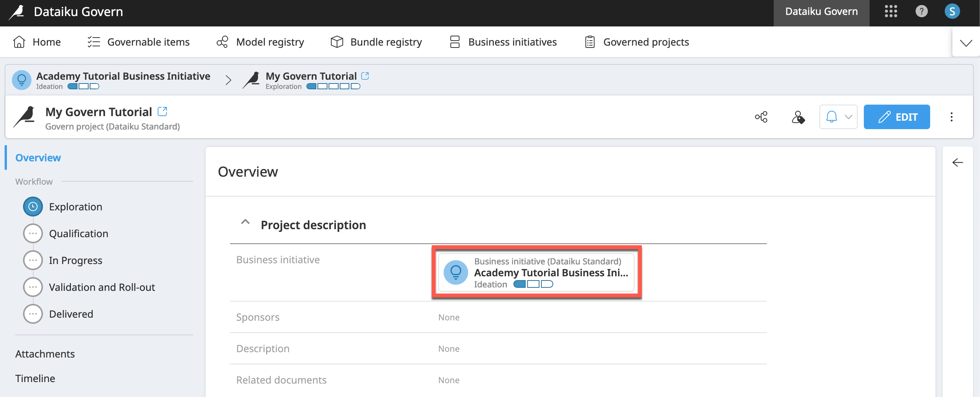Open the three-dot more options menu
The image size is (980, 397).
tap(951, 117)
